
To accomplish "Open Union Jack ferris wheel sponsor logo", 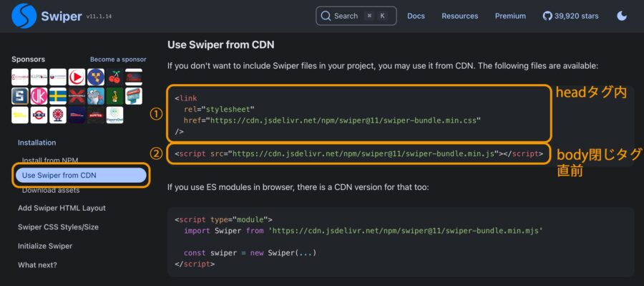I will coord(58,115).
